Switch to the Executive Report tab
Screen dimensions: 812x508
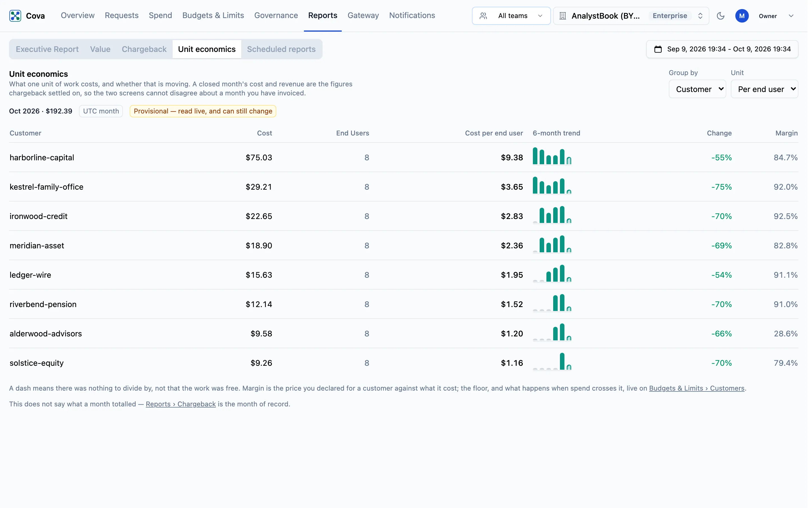point(47,49)
